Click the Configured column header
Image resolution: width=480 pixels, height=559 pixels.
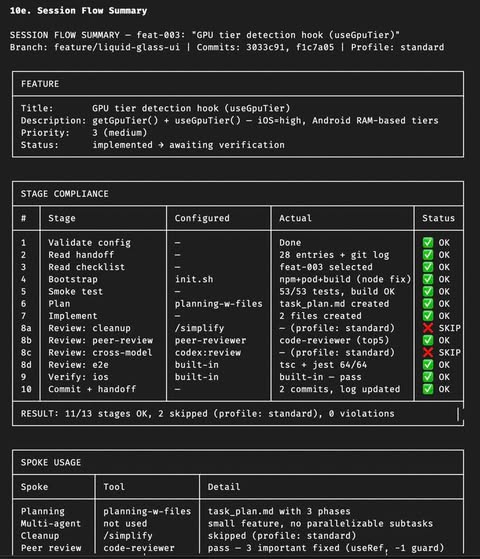click(x=202, y=218)
